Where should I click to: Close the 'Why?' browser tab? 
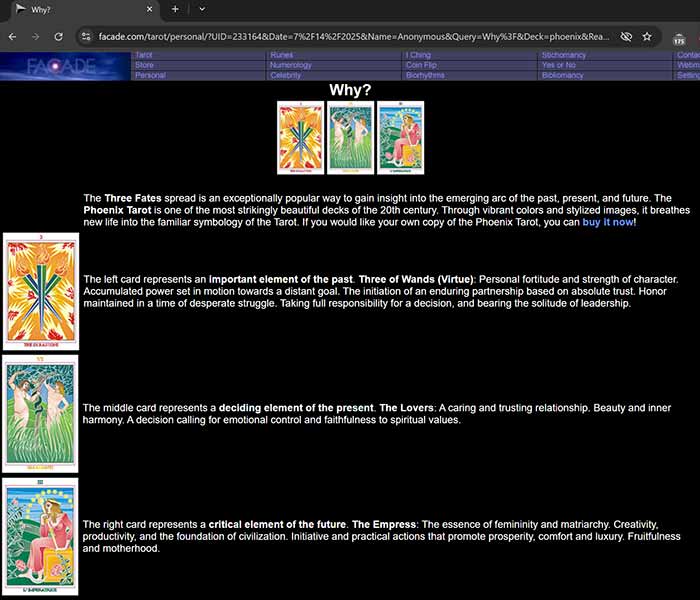(150, 9)
